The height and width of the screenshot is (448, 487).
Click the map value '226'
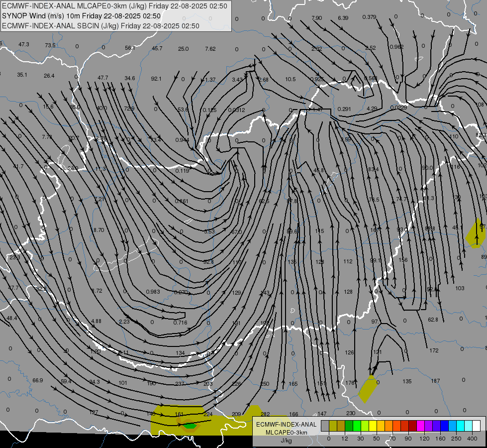pos(236,384)
